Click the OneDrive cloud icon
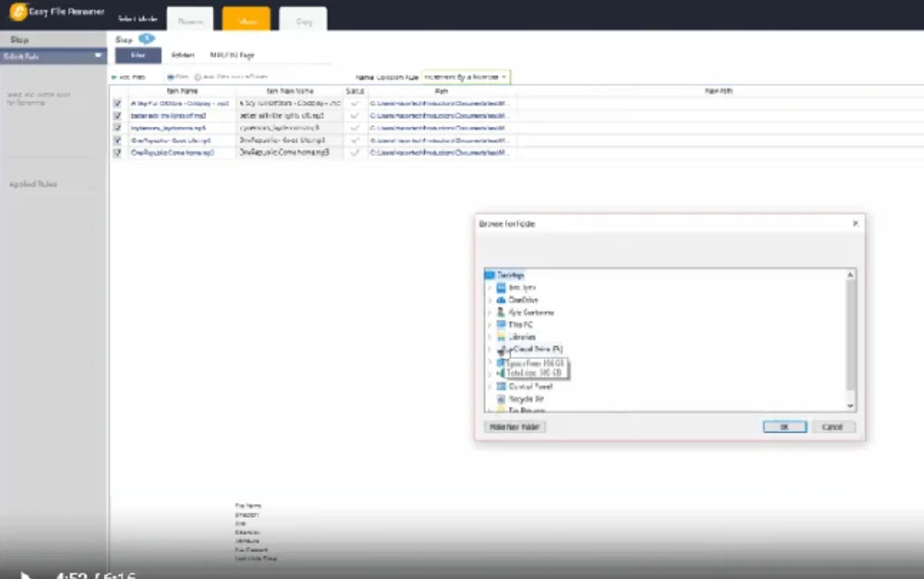Screen dimensions: 924x579 coord(501,300)
